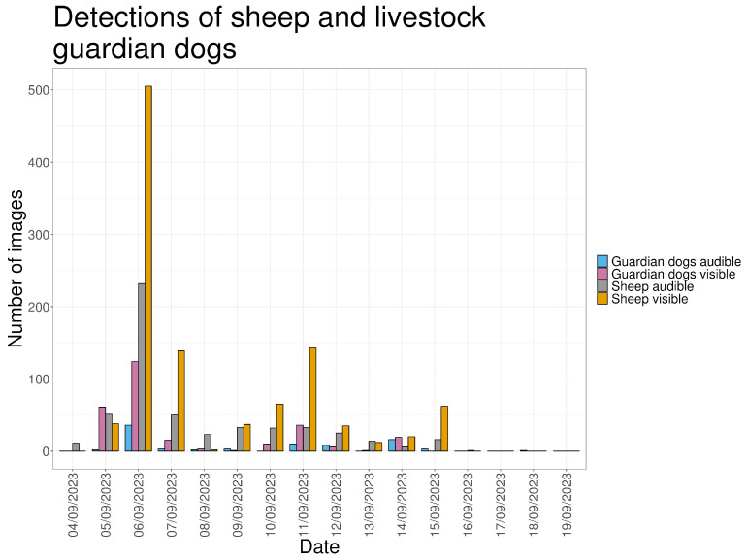Click the 'Date' x-axis label
This screenshot has height=560, width=747.
pos(319,547)
